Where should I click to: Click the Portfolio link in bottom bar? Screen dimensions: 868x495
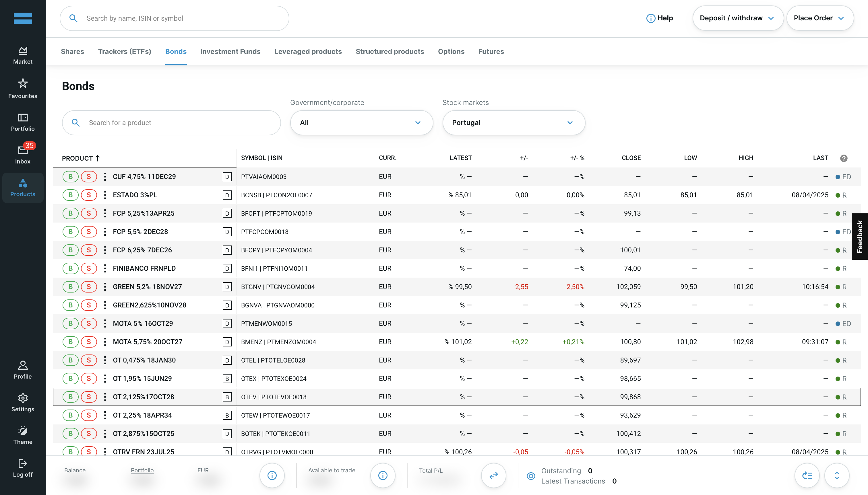point(142,470)
